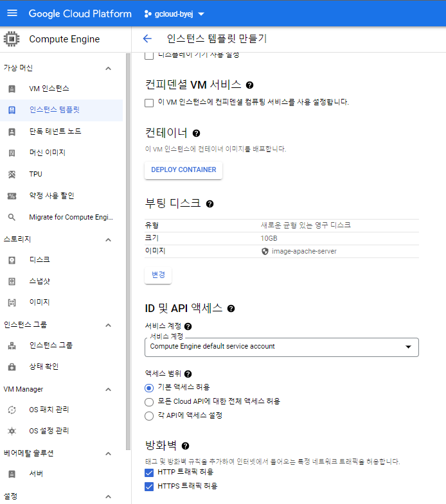Collapse the 인스턴스 그룹 section header
Image resolution: width=446 pixels, height=504 pixels.
pyautogui.click(x=109, y=326)
